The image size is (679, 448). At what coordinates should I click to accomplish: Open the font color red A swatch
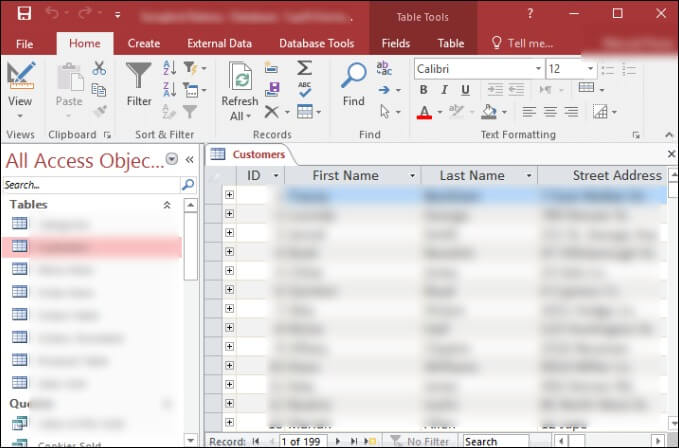[x=425, y=112]
